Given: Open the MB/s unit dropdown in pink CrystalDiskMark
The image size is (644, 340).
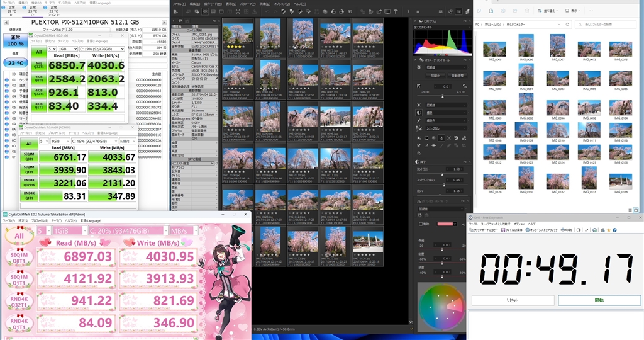Looking at the screenshot, I should (x=183, y=230).
